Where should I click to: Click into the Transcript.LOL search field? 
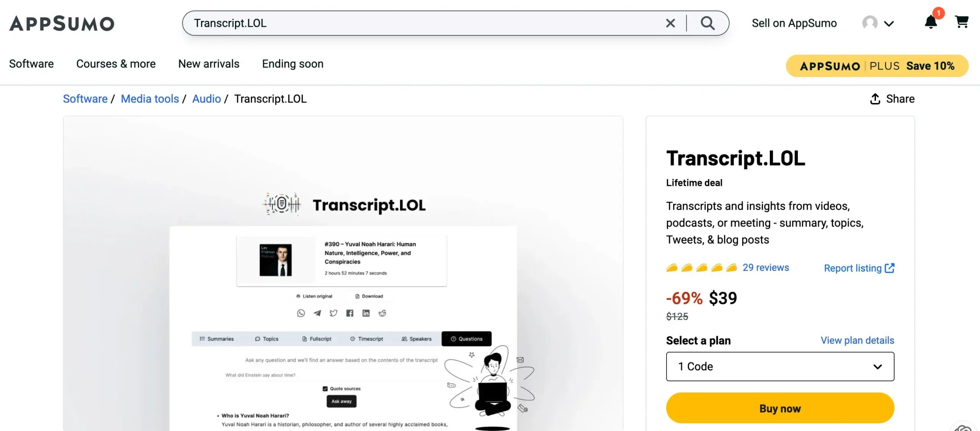pyautogui.click(x=421, y=23)
